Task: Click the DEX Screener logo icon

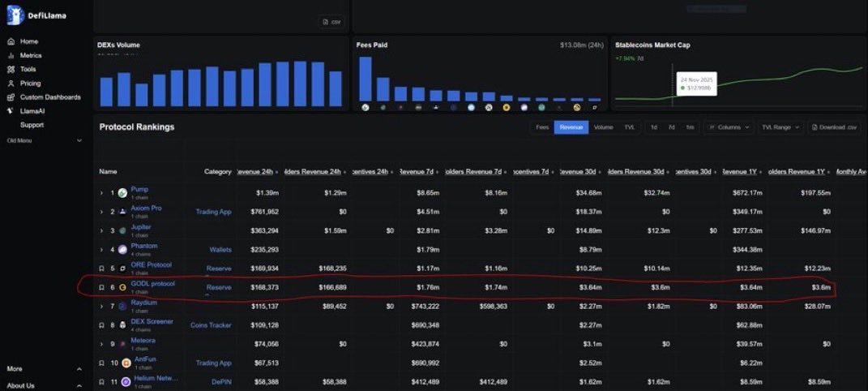Action: pyautogui.click(x=122, y=325)
